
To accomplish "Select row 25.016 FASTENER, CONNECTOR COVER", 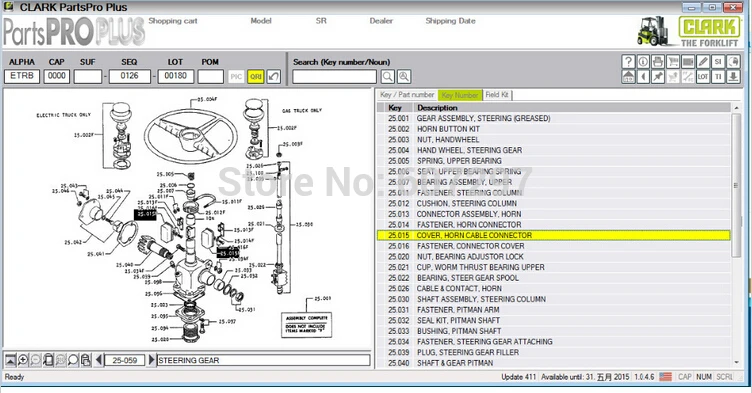I will [553, 246].
